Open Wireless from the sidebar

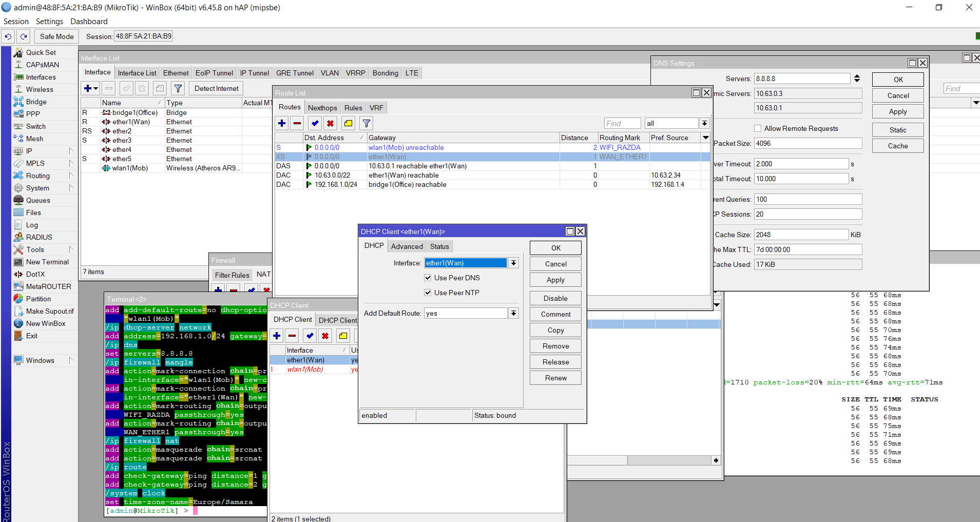[x=40, y=89]
